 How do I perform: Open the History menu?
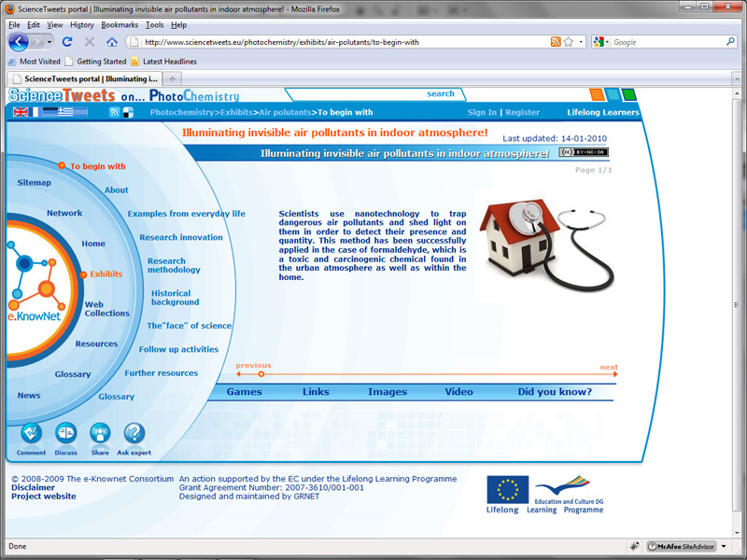[x=82, y=25]
